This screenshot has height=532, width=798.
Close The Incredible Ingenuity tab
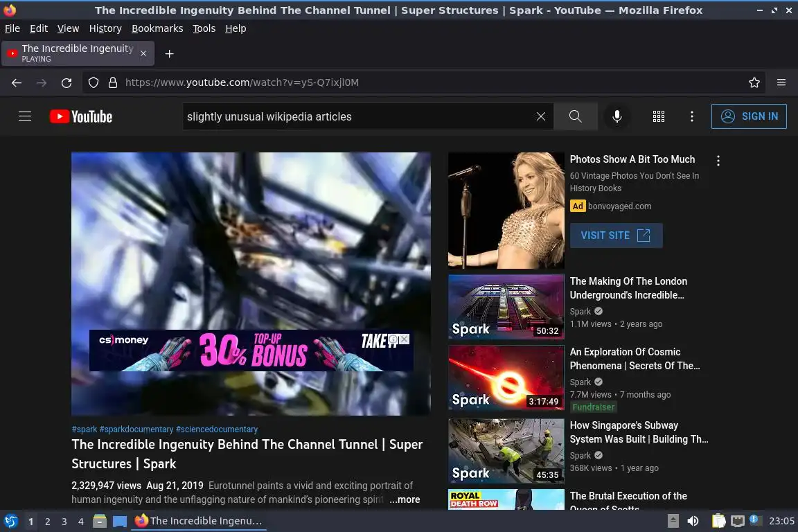pyautogui.click(x=143, y=53)
